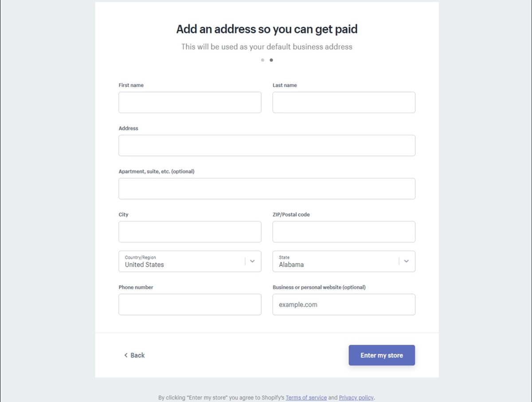The image size is (532, 402).
Task: Focus the City text field
Action: pos(190,232)
